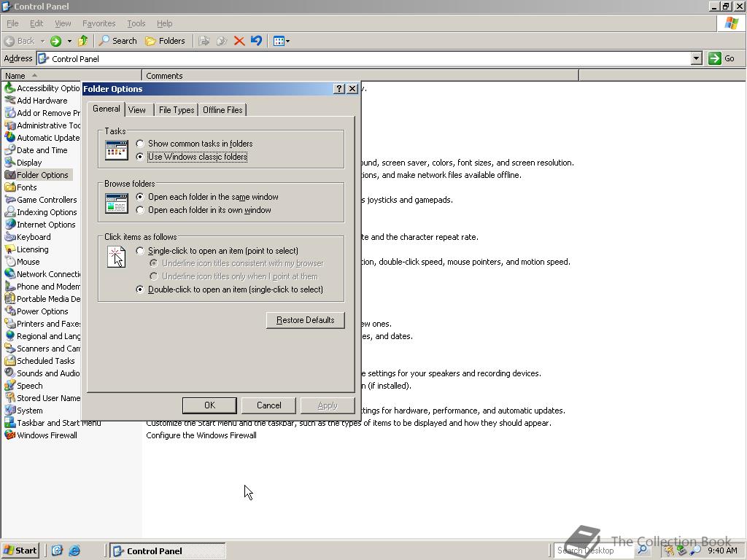
Task: Click the Search Desktop field in taskbar
Action: click(593, 551)
